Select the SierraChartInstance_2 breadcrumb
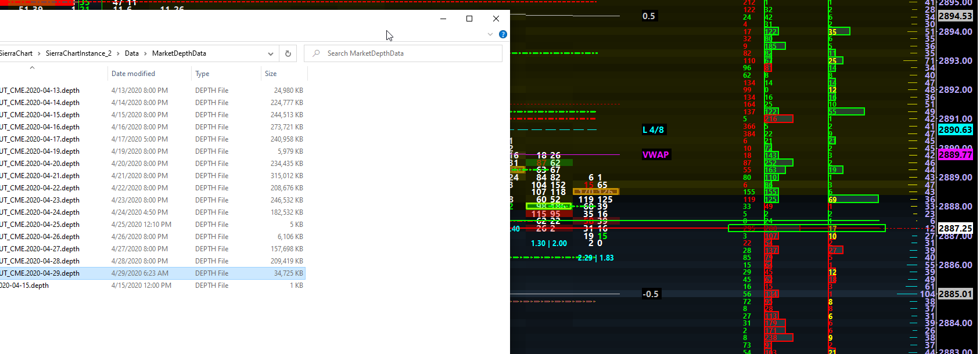The width and height of the screenshot is (980, 354). pos(78,53)
